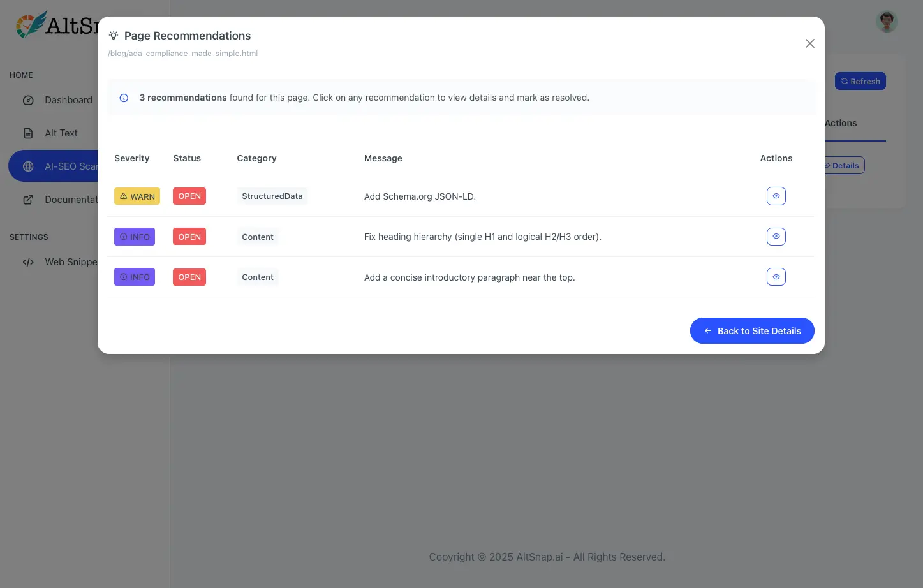The height and width of the screenshot is (588, 923).
Task: Click the message Add Schema.org JSON-LD.
Action: [x=420, y=196]
